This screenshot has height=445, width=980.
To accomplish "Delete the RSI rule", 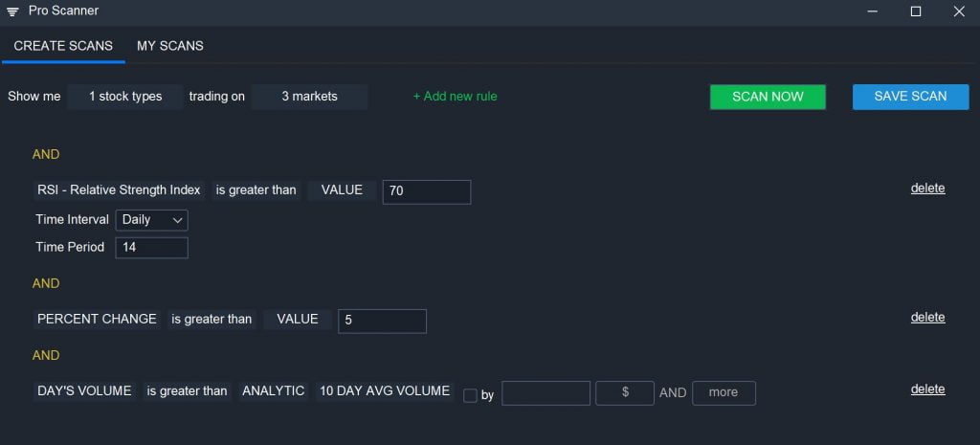I will [x=927, y=189].
